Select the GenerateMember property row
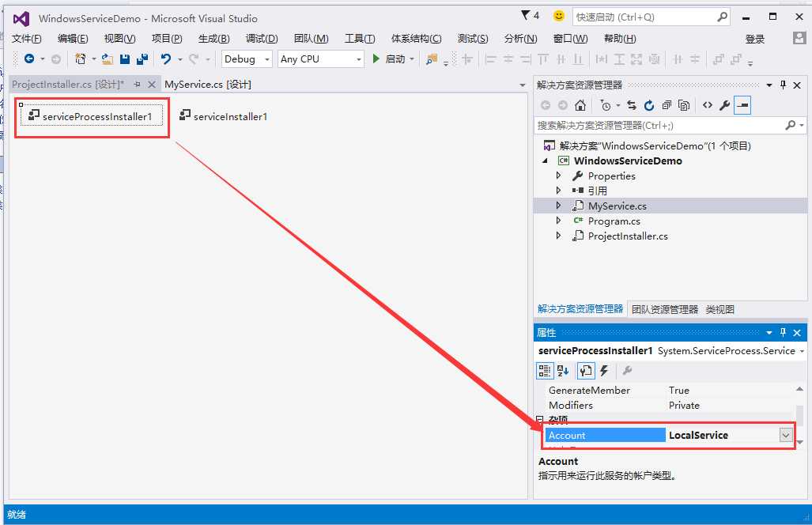This screenshot has width=812, height=525. (669, 391)
